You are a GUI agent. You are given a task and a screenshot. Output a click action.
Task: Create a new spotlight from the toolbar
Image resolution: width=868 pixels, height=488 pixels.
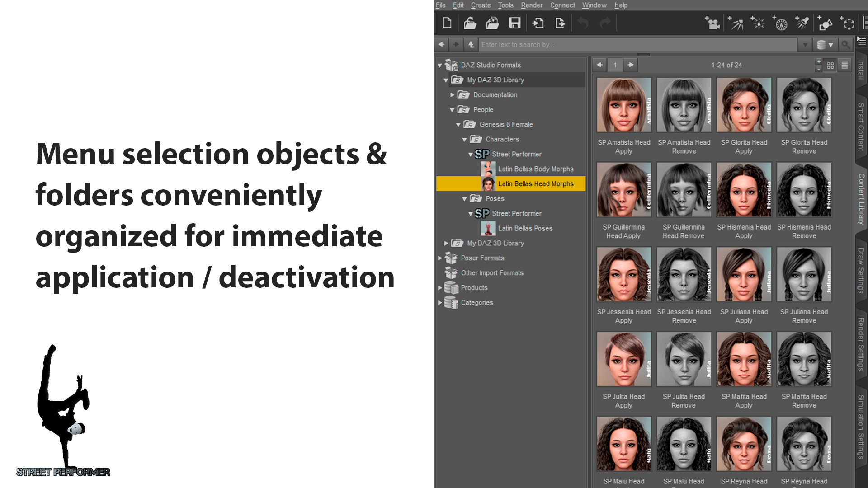tap(802, 23)
